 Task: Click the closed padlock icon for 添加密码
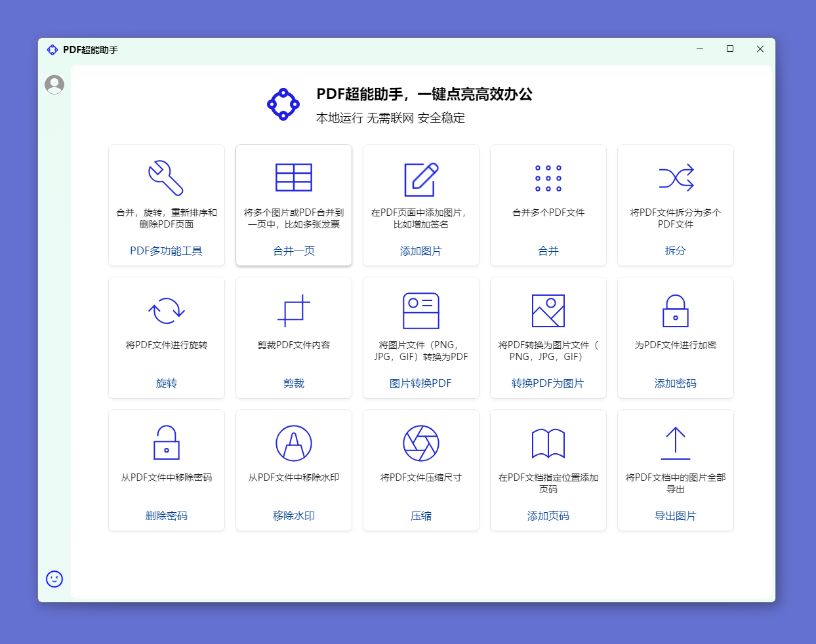pyautogui.click(x=676, y=311)
